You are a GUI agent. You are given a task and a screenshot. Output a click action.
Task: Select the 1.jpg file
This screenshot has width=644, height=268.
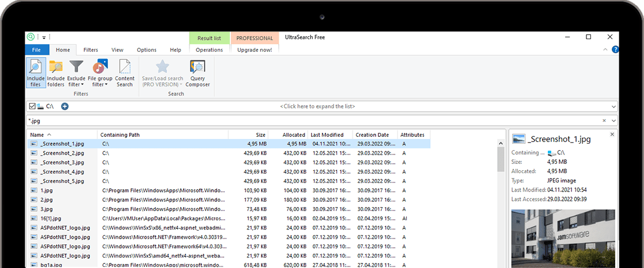(47, 190)
